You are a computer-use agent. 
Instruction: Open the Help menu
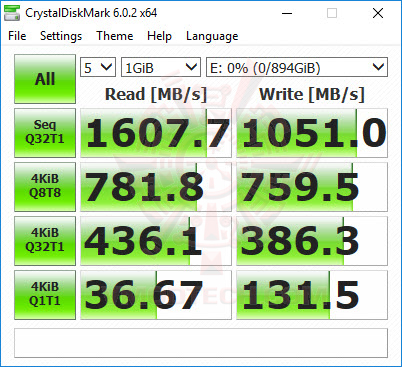click(159, 36)
